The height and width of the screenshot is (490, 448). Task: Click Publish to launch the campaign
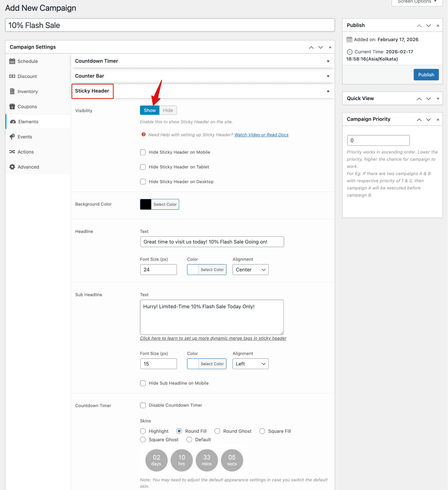click(426, 75)
